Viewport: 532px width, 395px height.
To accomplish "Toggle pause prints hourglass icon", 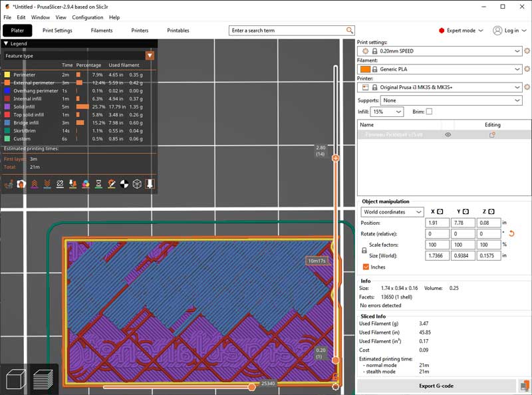I will pos(98,184).
